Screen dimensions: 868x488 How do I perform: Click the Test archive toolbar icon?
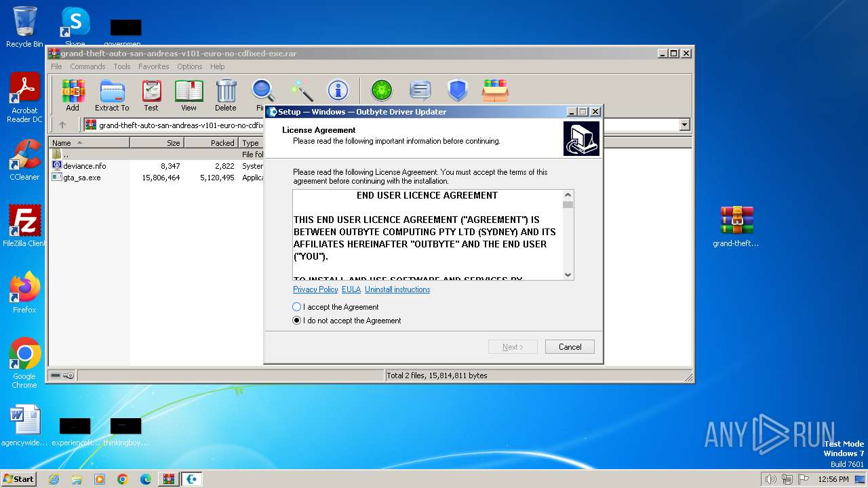coord(151,95)
